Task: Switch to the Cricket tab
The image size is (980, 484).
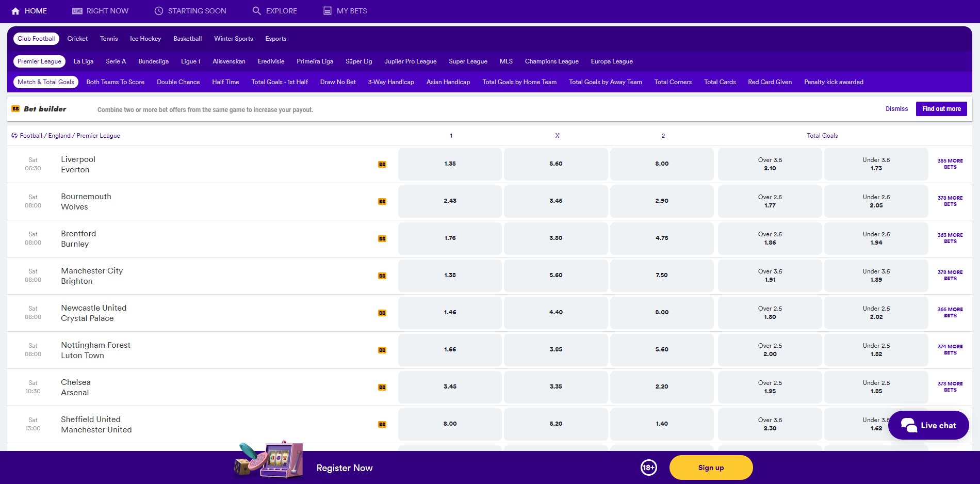Action: 77,39
